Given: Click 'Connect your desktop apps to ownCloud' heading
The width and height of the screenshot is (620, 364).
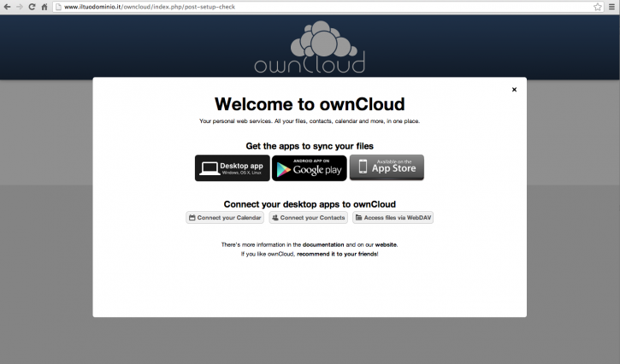Looking at the screenshot, I should [310, 204].
